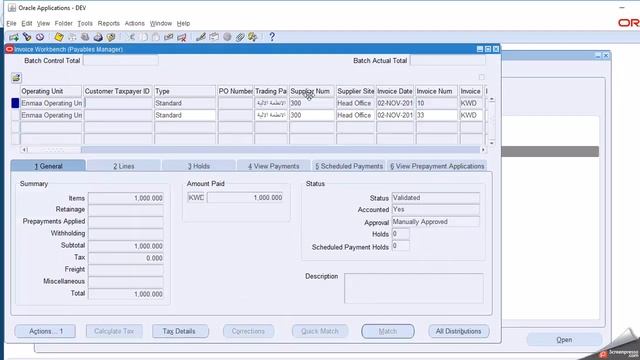This screenshot has height=360, width=640.
Task: Click the All Distributions button
Action: tap(458, 331)
